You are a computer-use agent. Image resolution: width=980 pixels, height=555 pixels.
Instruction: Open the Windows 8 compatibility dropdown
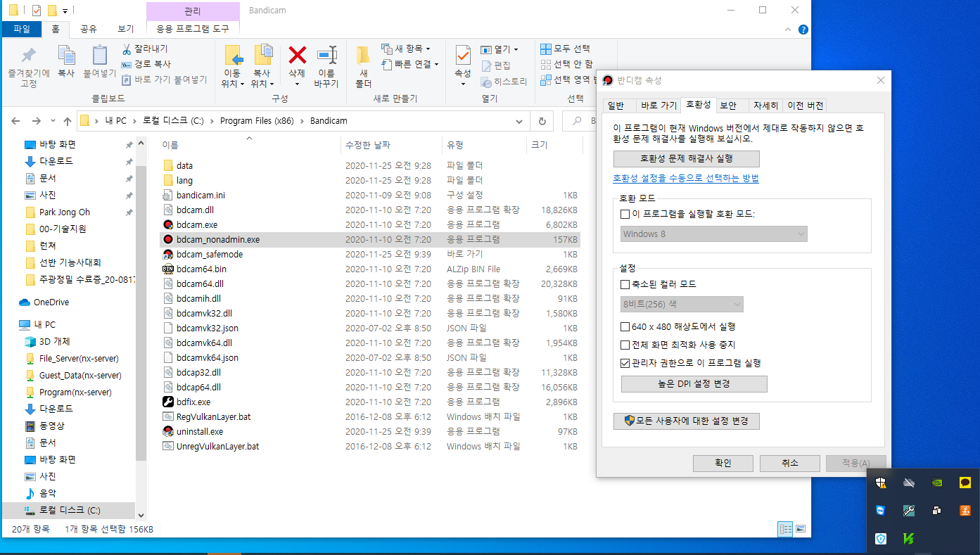tap(714, 234)
